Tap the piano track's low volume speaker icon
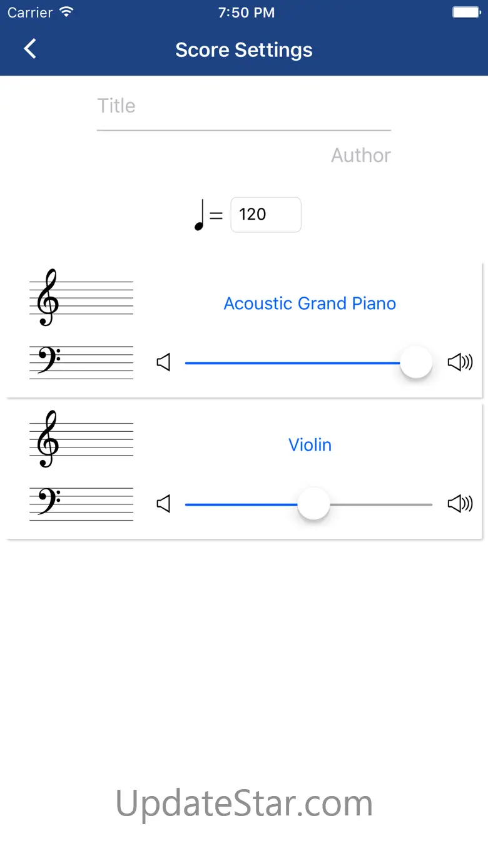 (x=163, y=362)
